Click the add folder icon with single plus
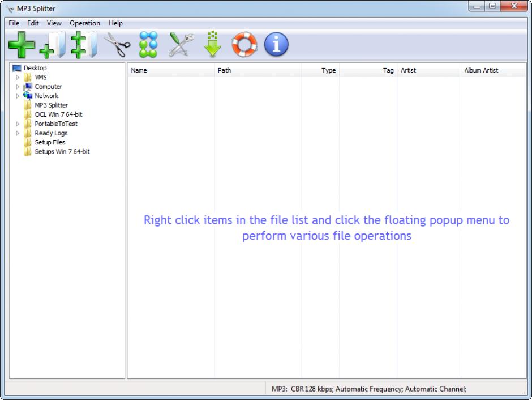 click(53, 45)
